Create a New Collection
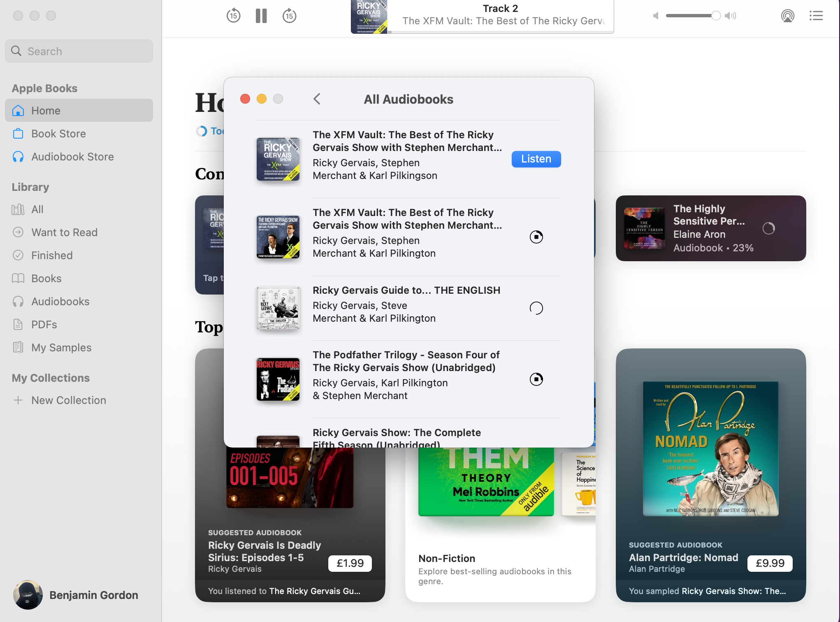The height and width of the screenshot is (622, 840). tap(68, 400)
